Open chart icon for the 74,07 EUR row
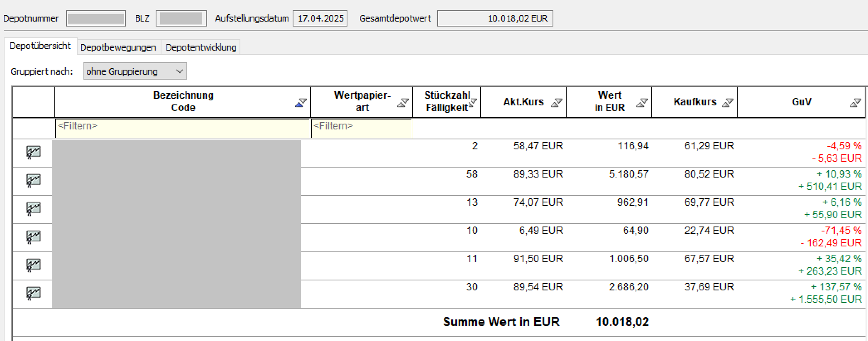 [33, 209]
